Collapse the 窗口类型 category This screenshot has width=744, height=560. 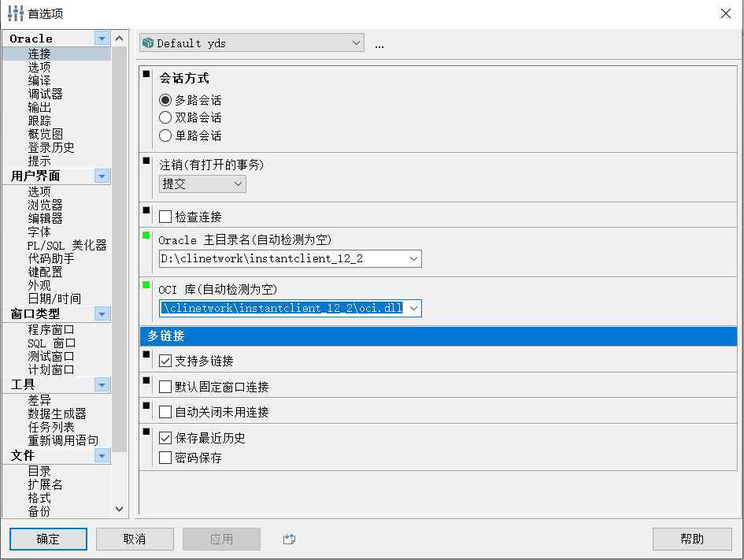pyautogui.click(x=102, y=313)
